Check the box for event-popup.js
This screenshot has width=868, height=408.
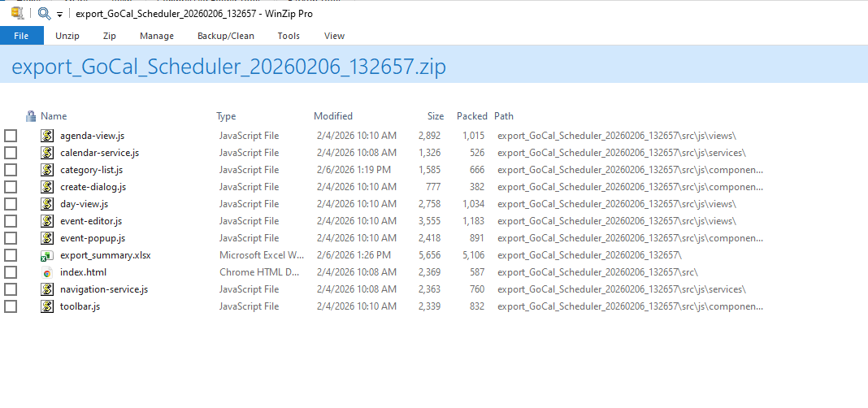11,238
